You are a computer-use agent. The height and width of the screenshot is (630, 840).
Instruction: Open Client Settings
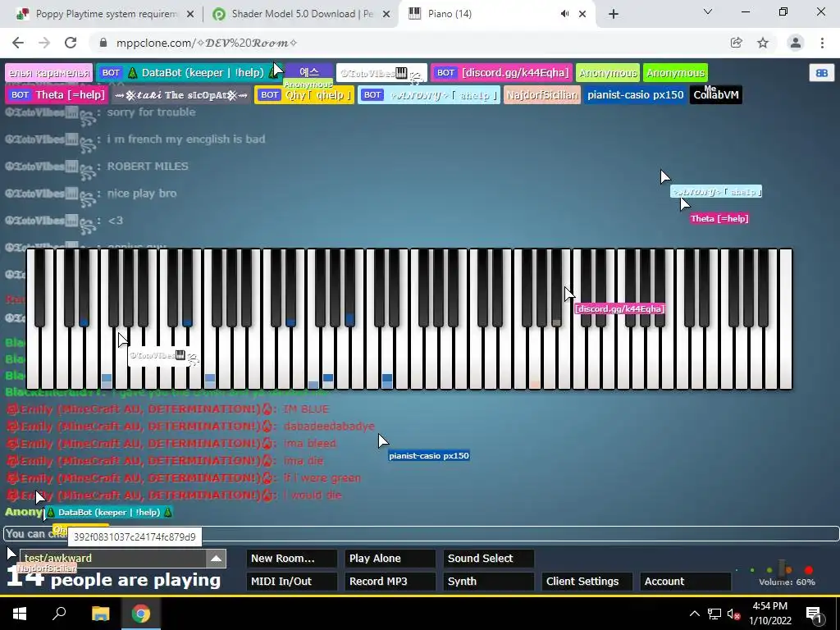[x=587, y=582]
